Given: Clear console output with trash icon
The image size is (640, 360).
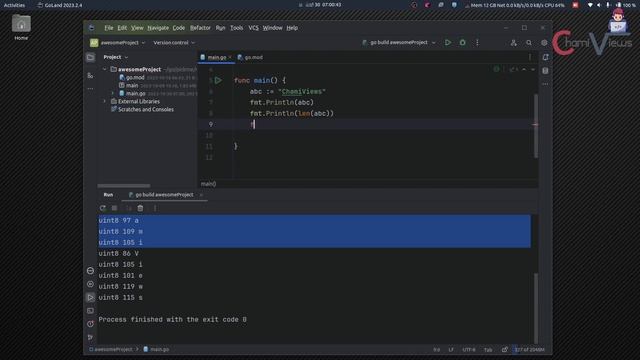Looking at the screenshot, I should tap(140, 208).
